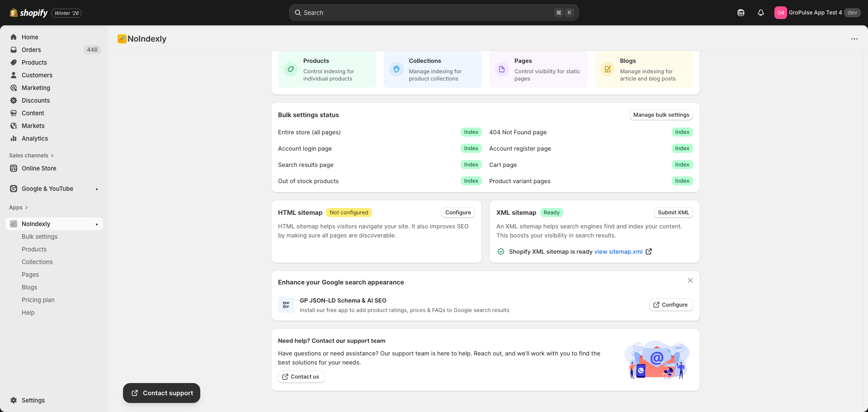Click the Blogs card edit icon

point(608,69)
